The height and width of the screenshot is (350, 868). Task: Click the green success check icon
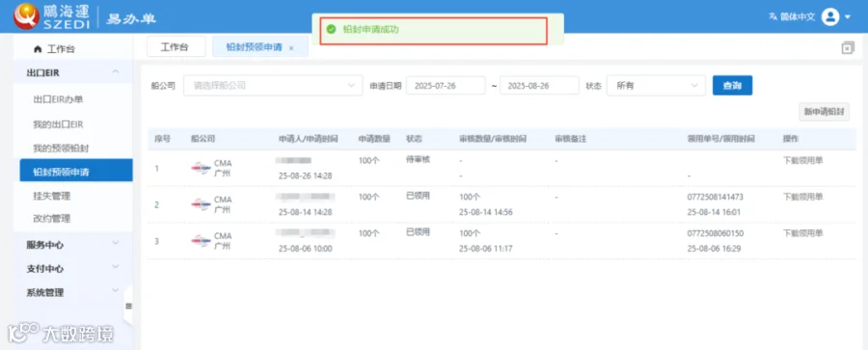331,29
